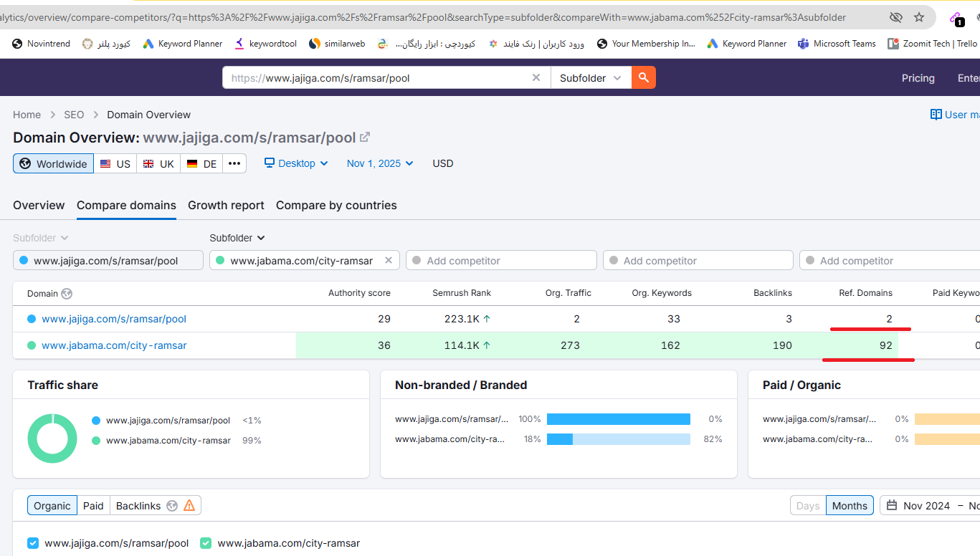Click the orange search magnifier button
Image resolution: width=980 pixels, height=556 pixels.
(x=643, y=77)
